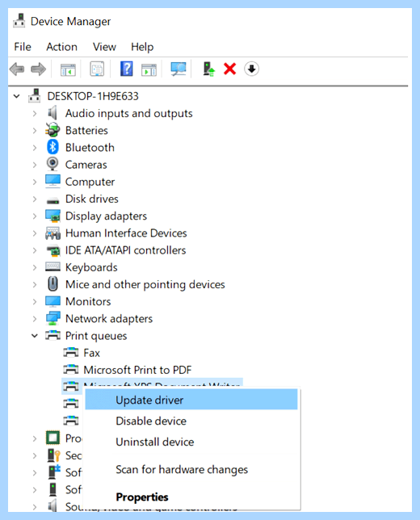Click the Fax printer icon
The image size is (420, 520).
71,352
